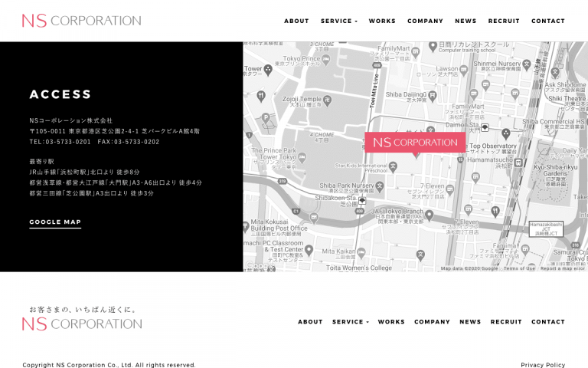The image size is (588, 368).
Task: Open ABOUT in the footer navigation
Action: (310, 322)
